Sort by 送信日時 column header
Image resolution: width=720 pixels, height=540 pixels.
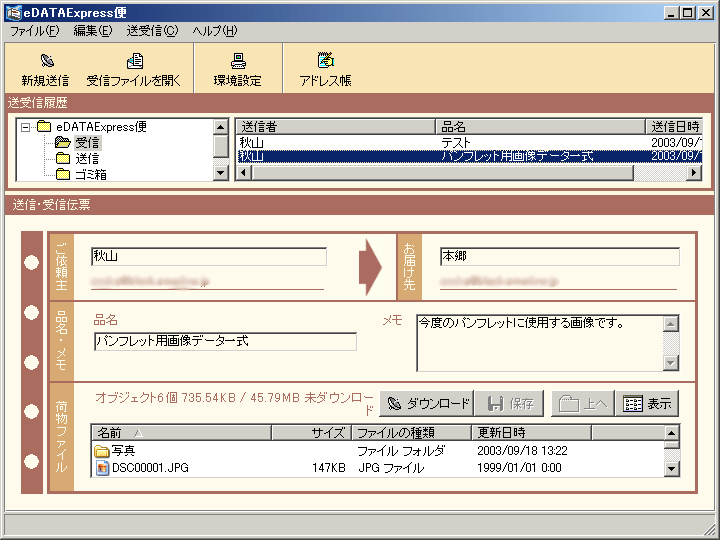(x=674, y=126)
